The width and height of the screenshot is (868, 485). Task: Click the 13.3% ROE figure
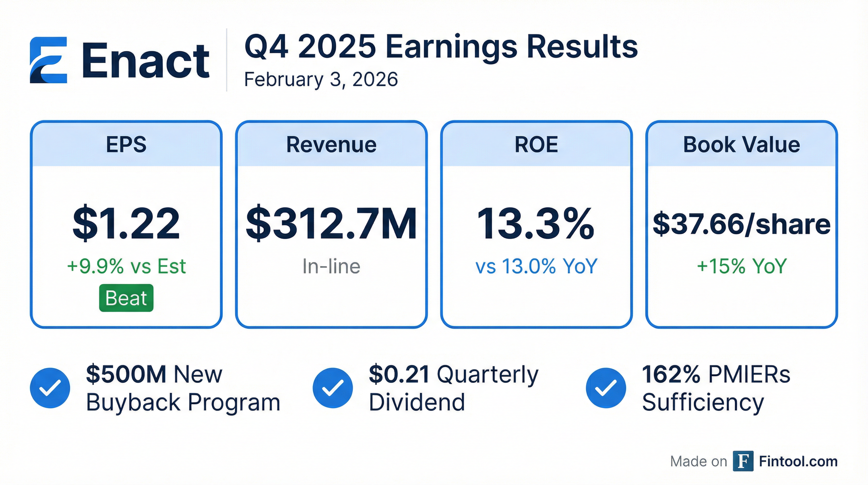[x=536, y=223]
